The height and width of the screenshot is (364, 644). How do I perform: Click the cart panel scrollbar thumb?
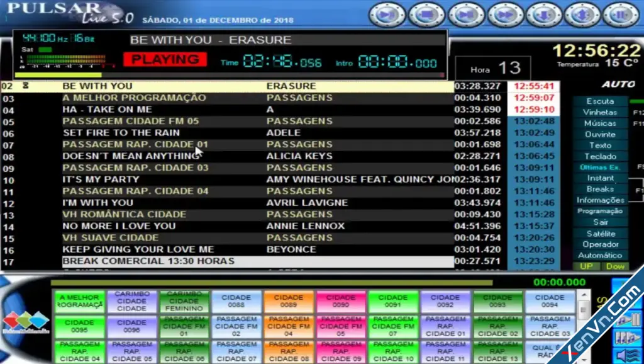point(583,310)
